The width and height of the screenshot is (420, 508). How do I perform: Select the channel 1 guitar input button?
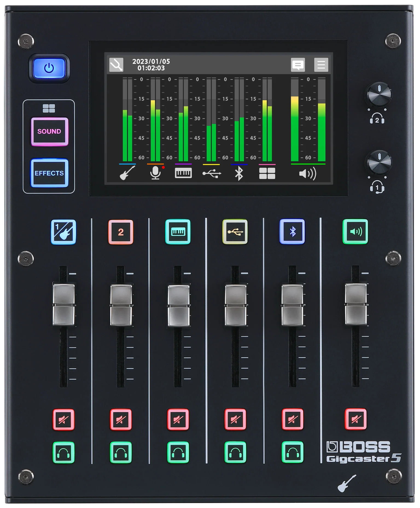pyautogui.click(x=63, y=232)
